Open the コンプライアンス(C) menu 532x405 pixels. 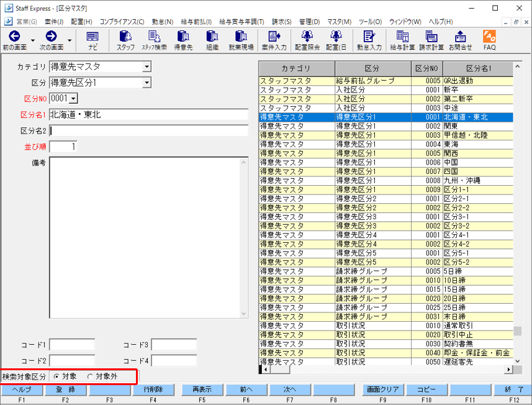[122, 22]
